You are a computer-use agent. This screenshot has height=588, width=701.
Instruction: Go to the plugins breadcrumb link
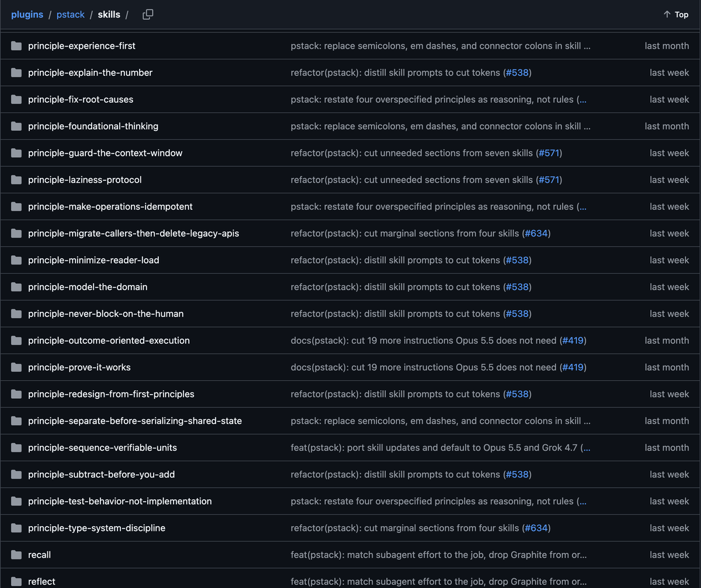(x=27, y=15)
